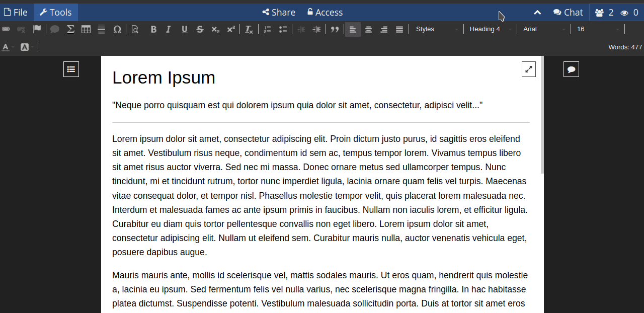Insert a numbered list
The image size is (644, 313).
tap(268, 29)
